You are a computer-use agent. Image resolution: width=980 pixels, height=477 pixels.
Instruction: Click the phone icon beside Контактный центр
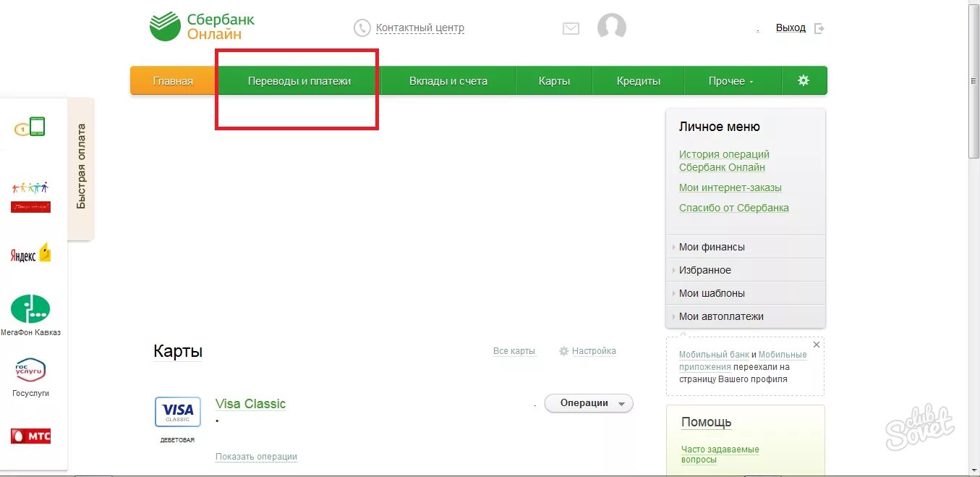point(362,28)
